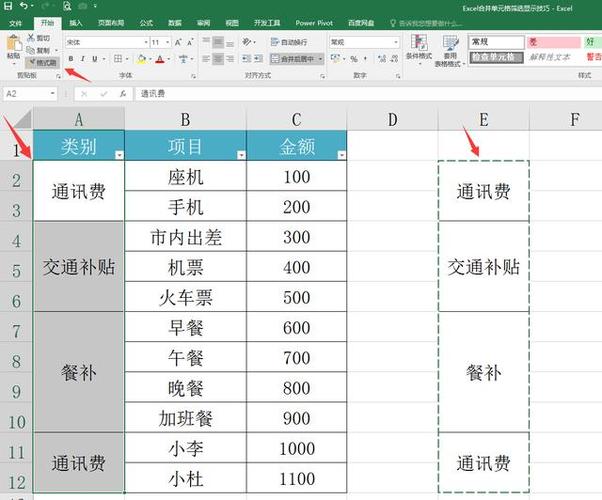The width and height of the screenshot is (602, 500).
Task: Click the comma style icon
Action: point(365,59)
